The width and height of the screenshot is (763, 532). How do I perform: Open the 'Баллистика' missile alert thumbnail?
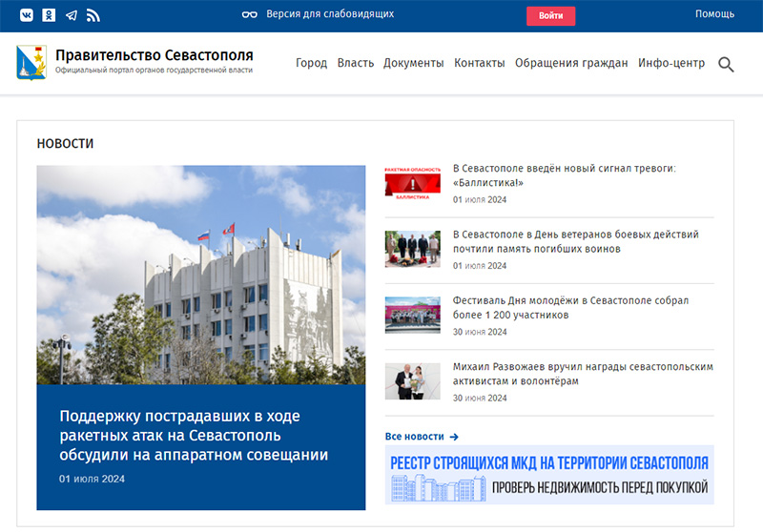[413, 183]
